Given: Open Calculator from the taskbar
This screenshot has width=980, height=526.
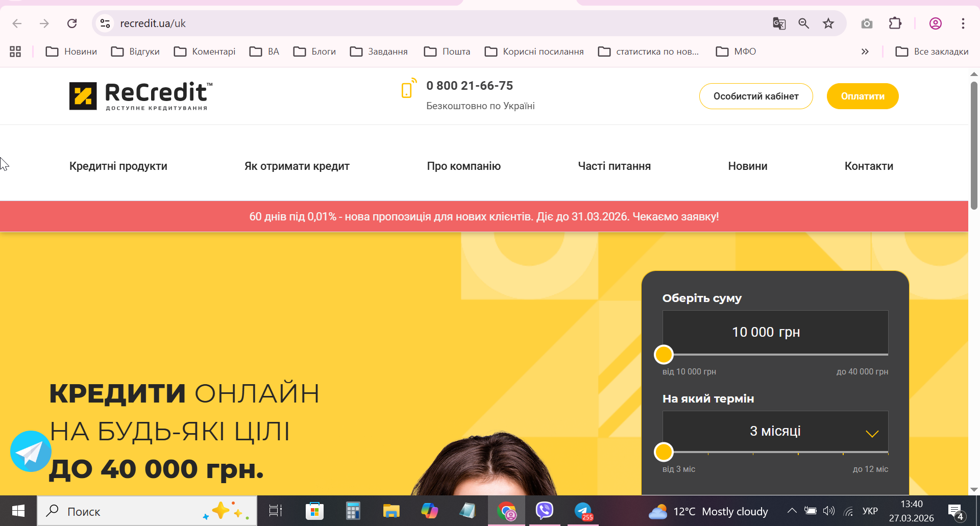Looking at the screenshot, I should click(x=353, y=511).
